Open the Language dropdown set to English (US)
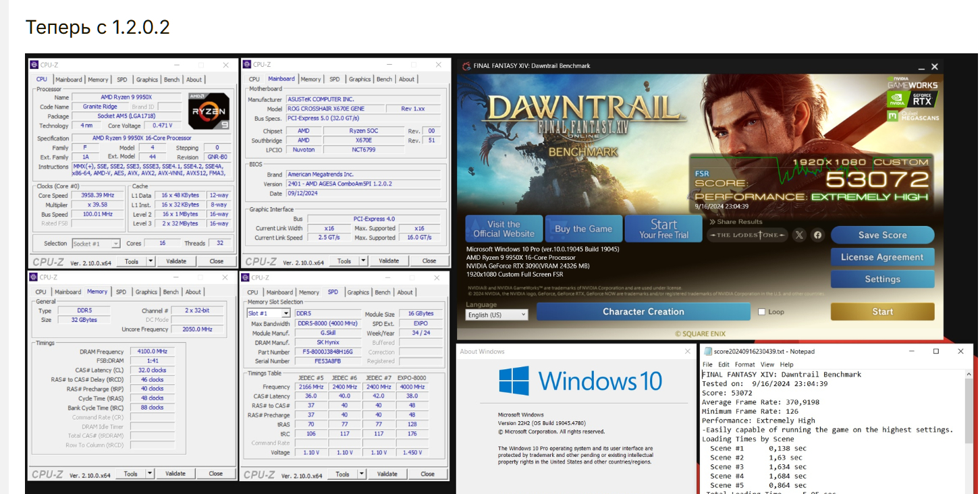Screen dimensions: 980x494 click(x=497, y=315)
